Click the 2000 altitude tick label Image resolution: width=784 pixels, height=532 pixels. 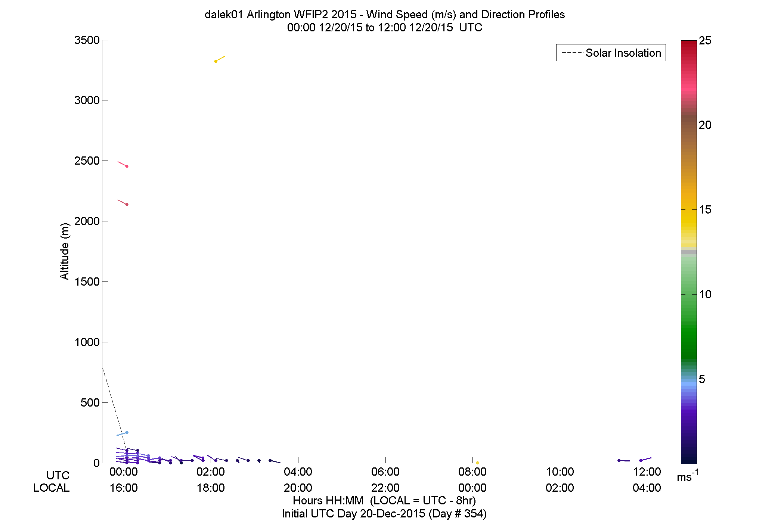[87, 221]
